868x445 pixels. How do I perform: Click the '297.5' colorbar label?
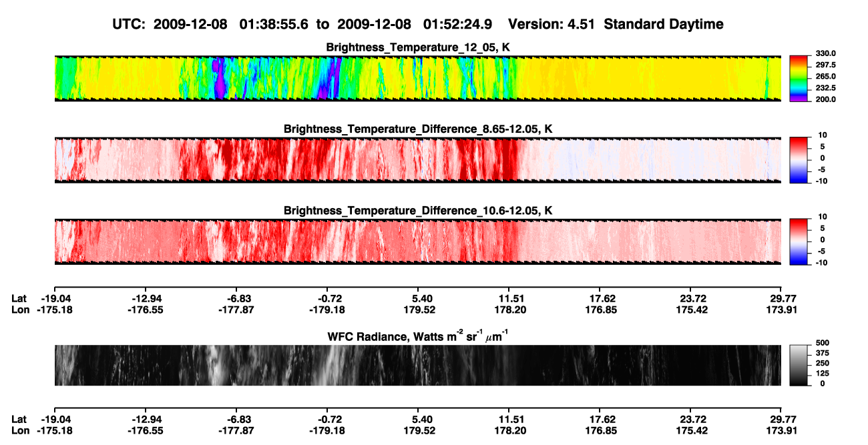coord(826,65)
